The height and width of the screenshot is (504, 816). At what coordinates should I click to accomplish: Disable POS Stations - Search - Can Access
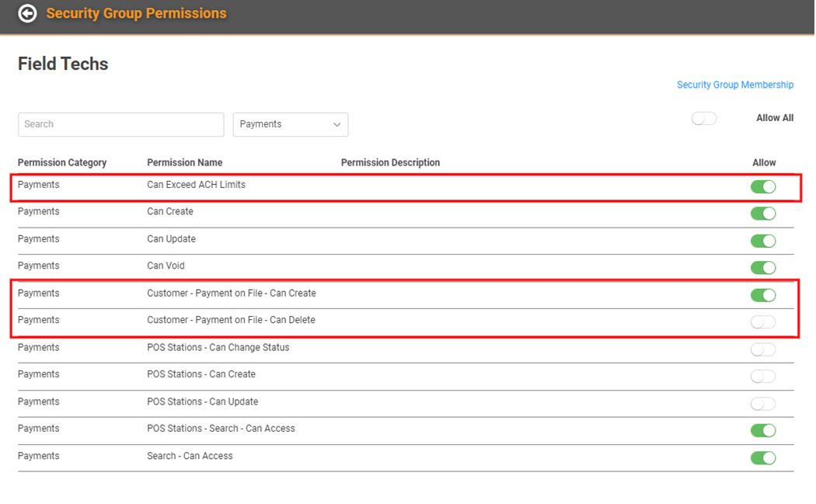762,430
